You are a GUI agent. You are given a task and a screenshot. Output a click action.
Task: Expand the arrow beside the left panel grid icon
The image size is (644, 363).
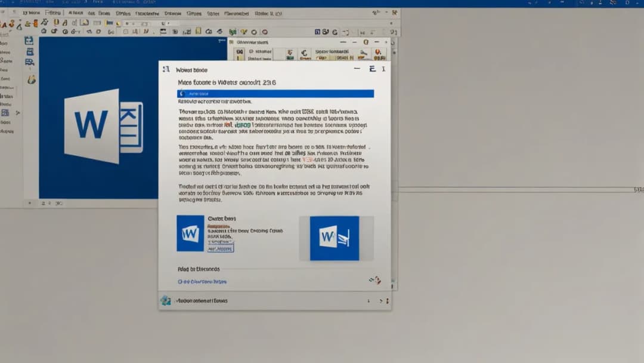[18, 113]
